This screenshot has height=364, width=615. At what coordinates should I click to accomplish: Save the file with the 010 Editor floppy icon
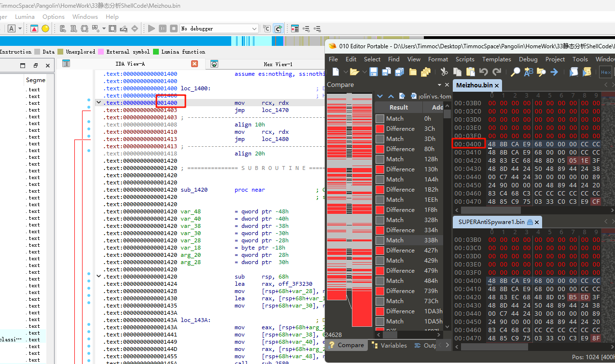click(x=374, y=72)
